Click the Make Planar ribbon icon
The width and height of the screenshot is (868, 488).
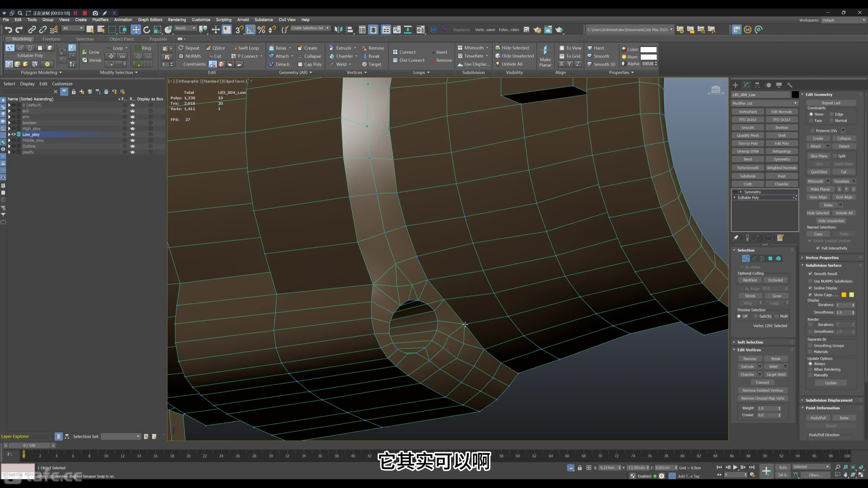click(545, 56)
